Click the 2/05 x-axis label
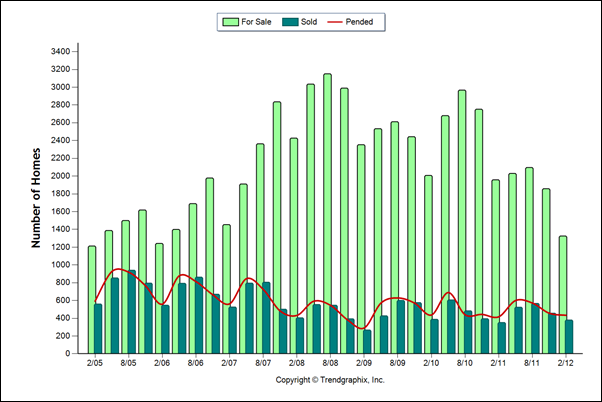602x402 pixels. coord(95,363)
